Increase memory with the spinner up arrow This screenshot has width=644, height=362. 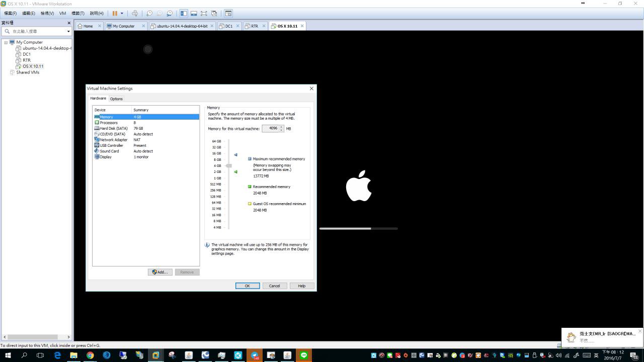pos(282,127)
